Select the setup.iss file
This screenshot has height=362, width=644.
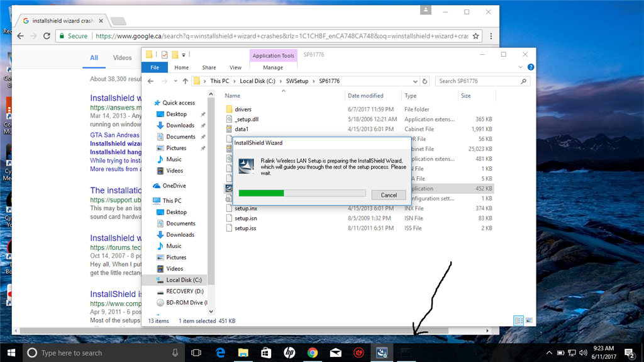[245, 229]
